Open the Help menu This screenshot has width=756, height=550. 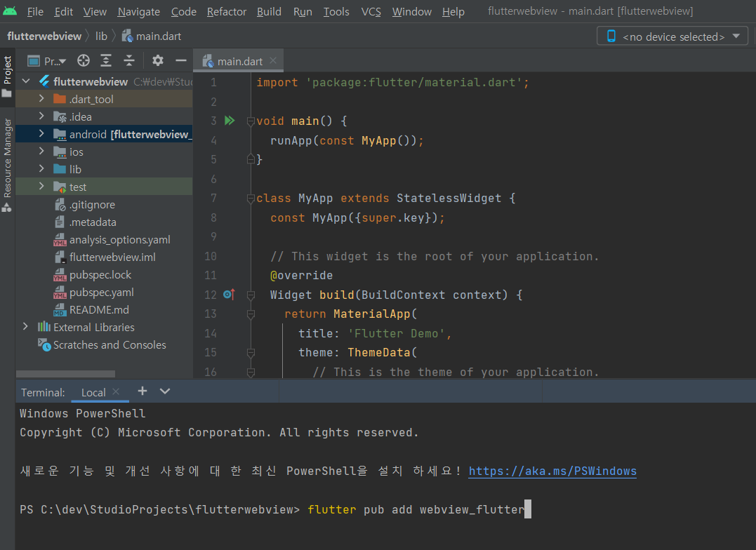(453, 11)
